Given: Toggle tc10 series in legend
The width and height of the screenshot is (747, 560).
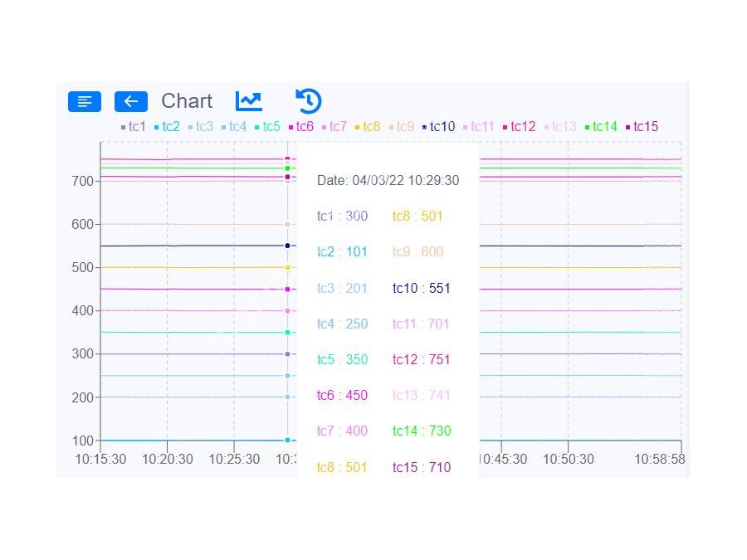Looking at the screenshot, I should tap(439, 127).
